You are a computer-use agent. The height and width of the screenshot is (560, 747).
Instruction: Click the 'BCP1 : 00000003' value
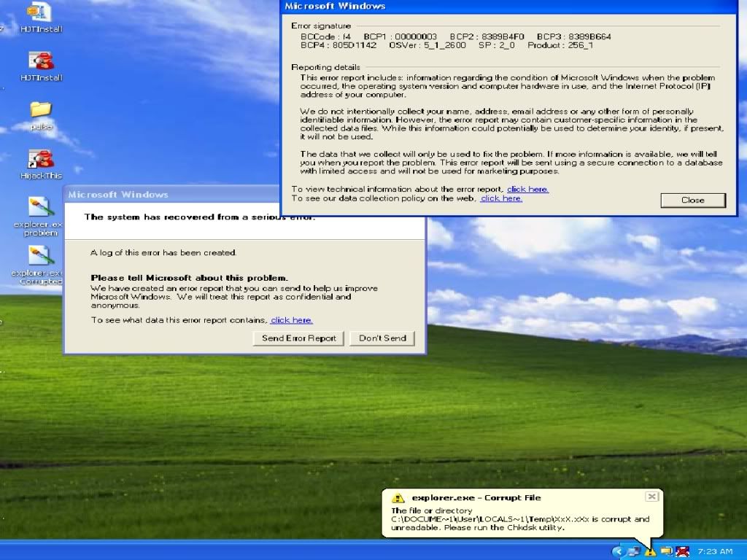click(400, 36)
